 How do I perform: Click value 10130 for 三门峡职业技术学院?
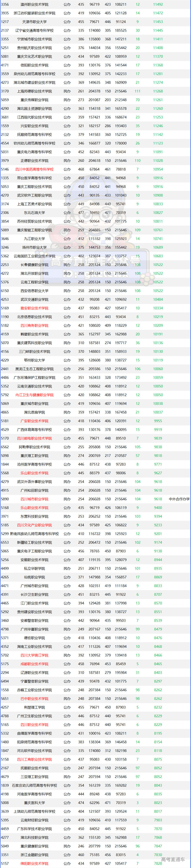point(158,352)
